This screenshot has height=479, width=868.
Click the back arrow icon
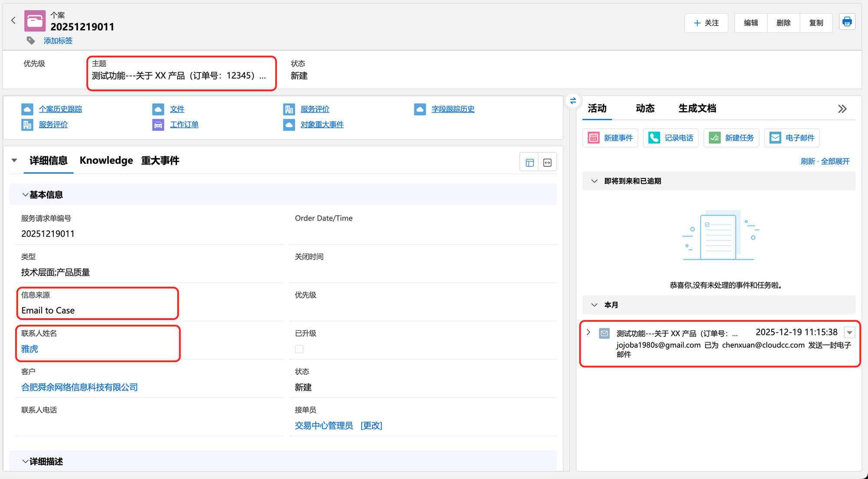(13, 20)
